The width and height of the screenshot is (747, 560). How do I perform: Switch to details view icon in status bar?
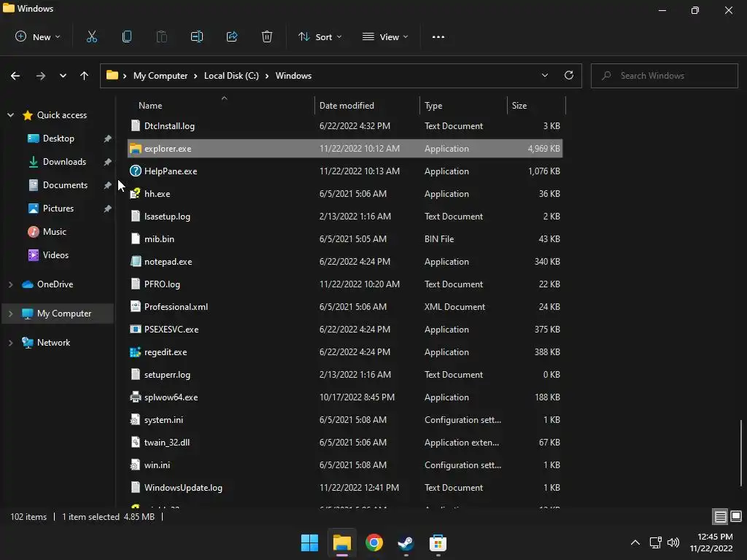pos(720,516)
